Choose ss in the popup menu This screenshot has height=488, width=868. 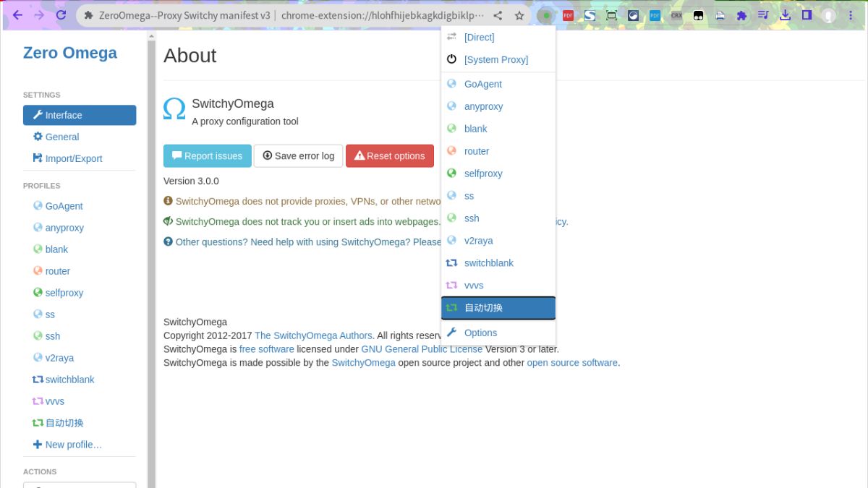498,196
